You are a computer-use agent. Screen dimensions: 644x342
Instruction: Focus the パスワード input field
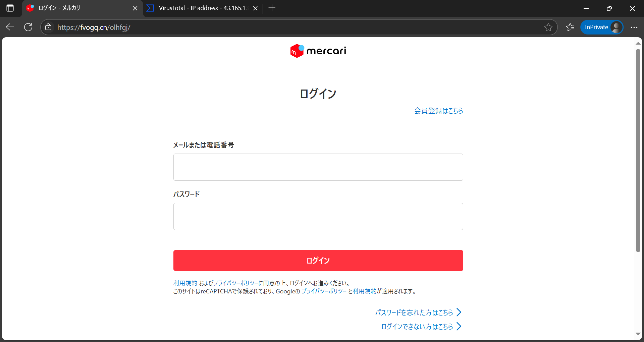tap(318, 216)
